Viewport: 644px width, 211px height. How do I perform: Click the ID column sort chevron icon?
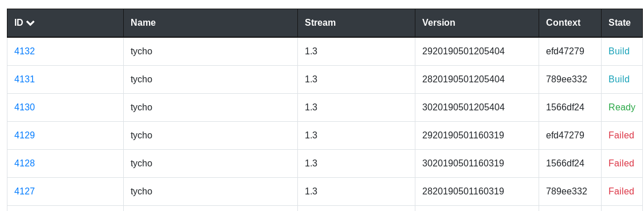tap(30, 23)
